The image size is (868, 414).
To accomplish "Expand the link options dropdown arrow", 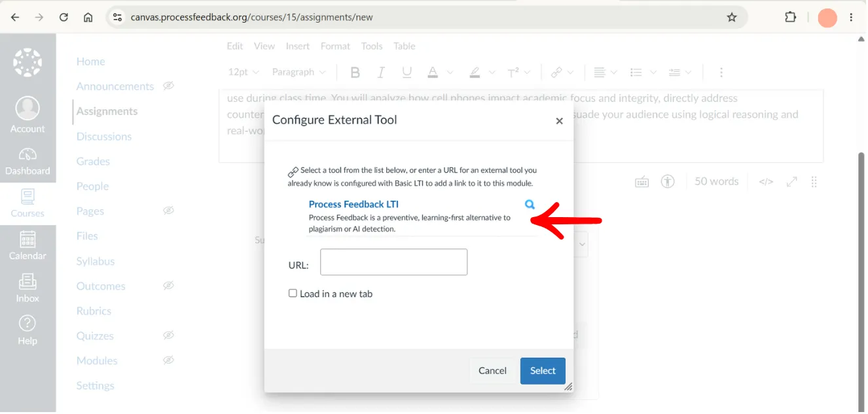I will tap(570, 73).
